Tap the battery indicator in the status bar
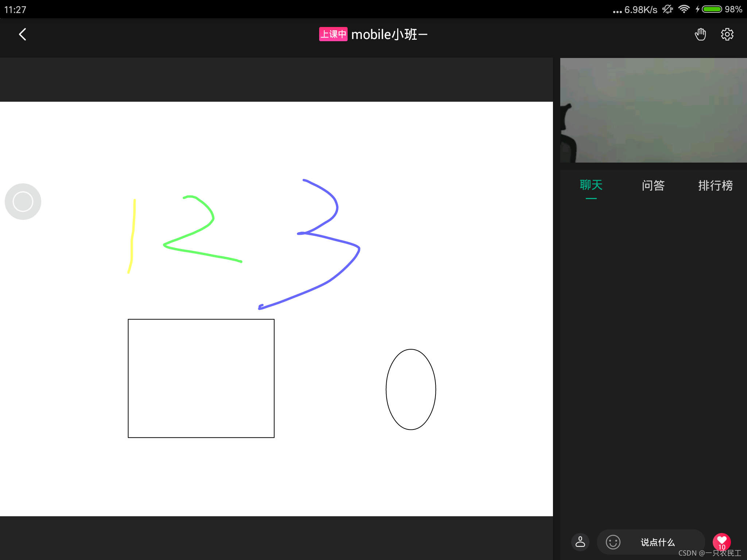The width and height of the screenshot is (747, 560). 712,9
